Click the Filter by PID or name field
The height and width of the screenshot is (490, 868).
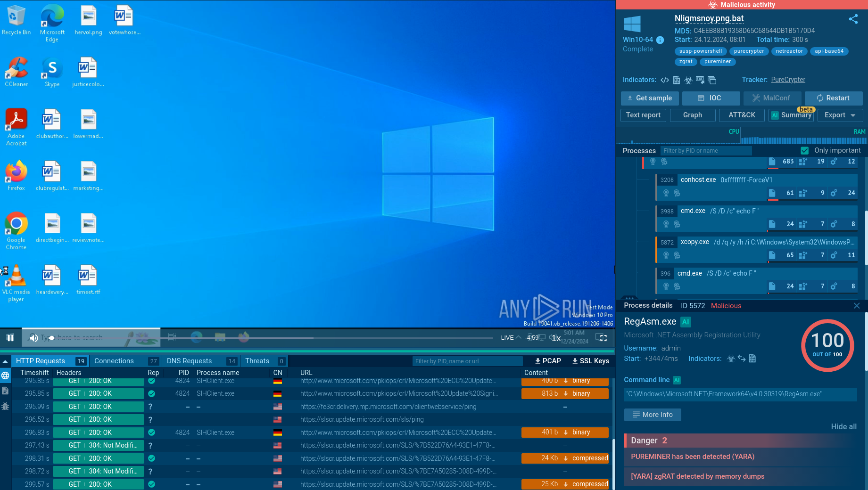(705, 151)
